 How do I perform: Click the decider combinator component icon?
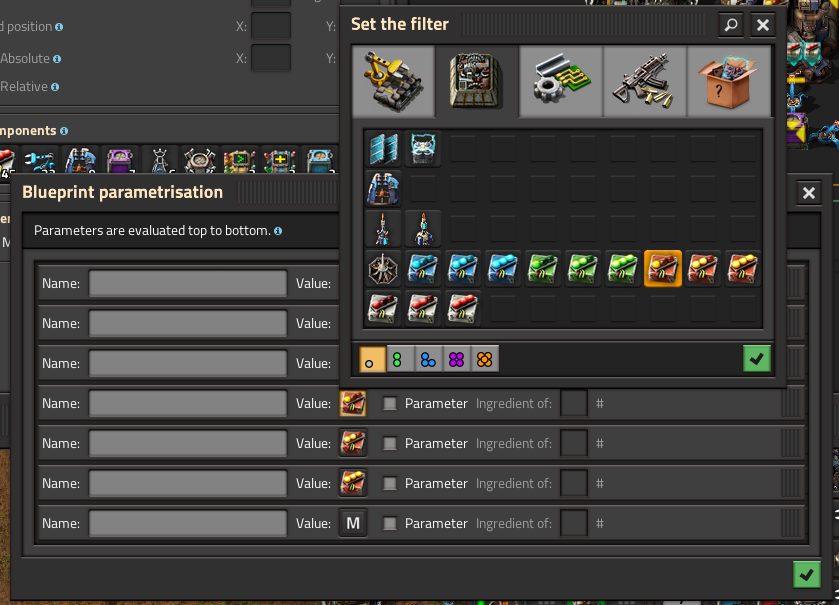pos(240,159)
